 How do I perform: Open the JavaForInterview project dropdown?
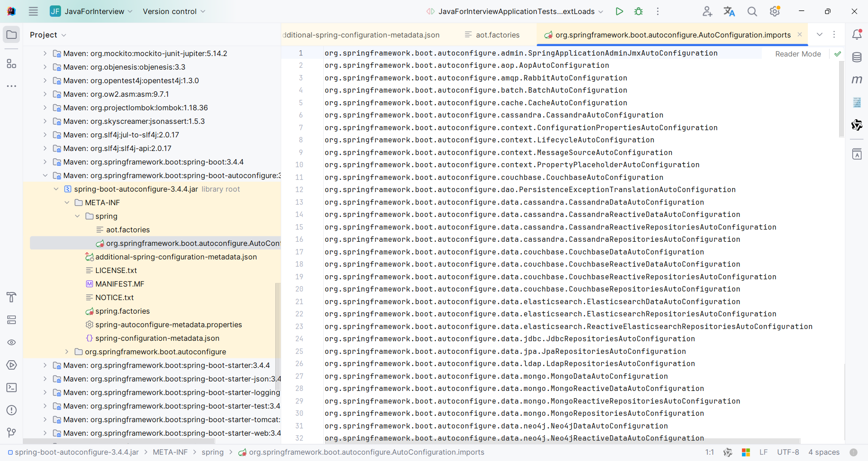coord(91,11)
